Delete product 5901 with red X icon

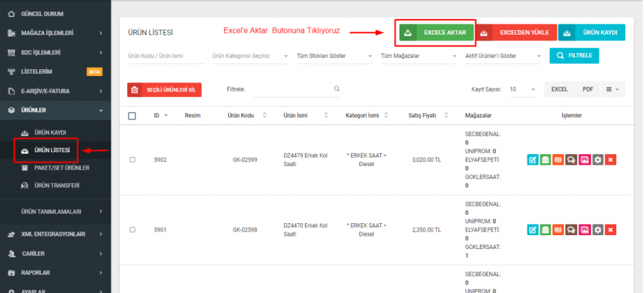tap(611, 230)
